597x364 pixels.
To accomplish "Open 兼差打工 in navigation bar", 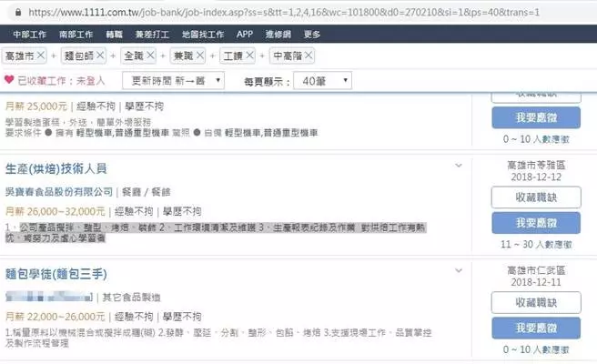I will pos(152,35).
